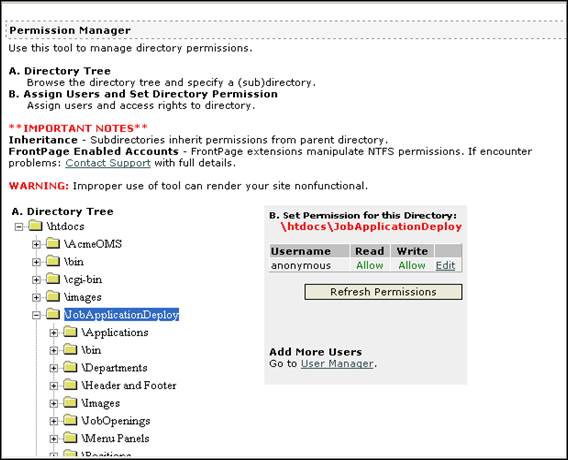Screen dimensions: 568x460
Task: Collapse the htdocs root node
Action: click(18, 227)
